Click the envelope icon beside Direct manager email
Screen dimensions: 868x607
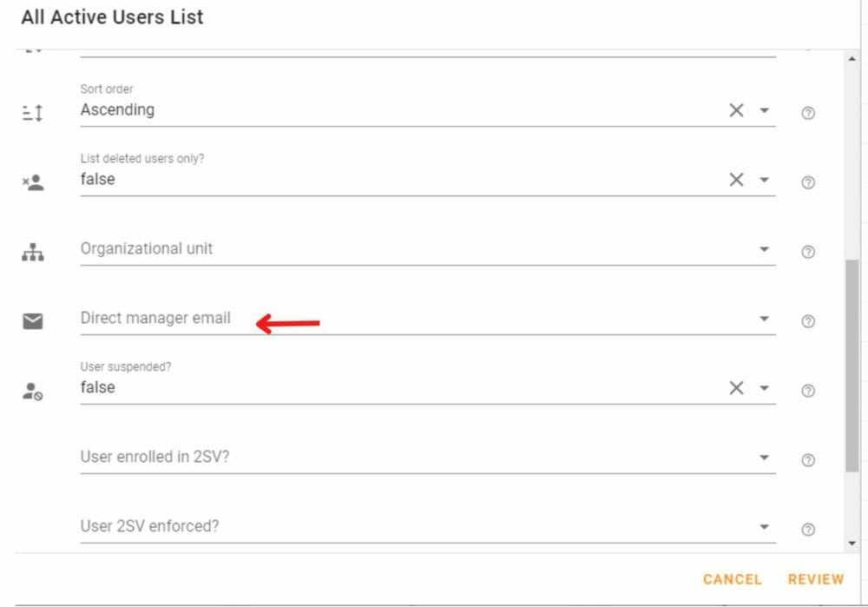pos(33,321)
